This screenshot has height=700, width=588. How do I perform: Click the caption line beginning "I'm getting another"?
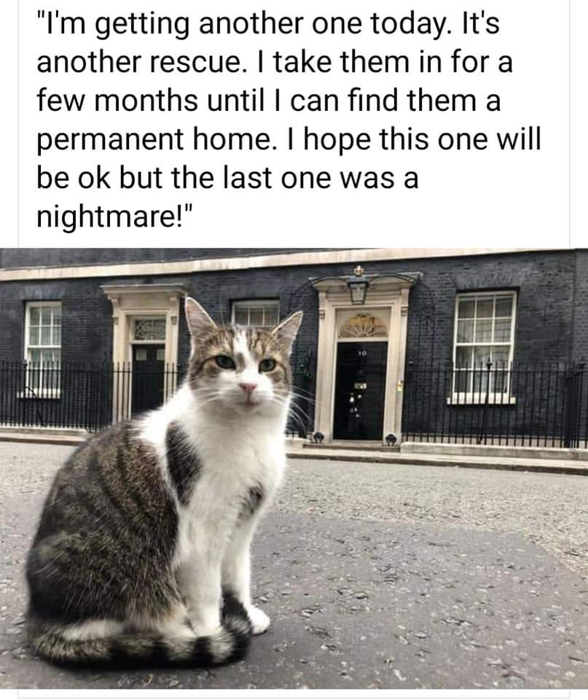tap(268, 23)
